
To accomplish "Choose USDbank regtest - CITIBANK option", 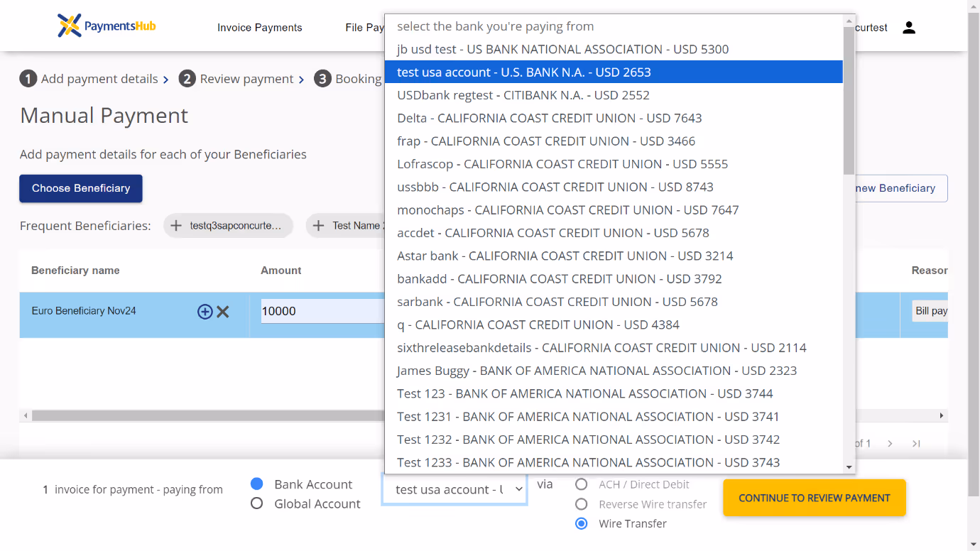I will tap(614, 95).
